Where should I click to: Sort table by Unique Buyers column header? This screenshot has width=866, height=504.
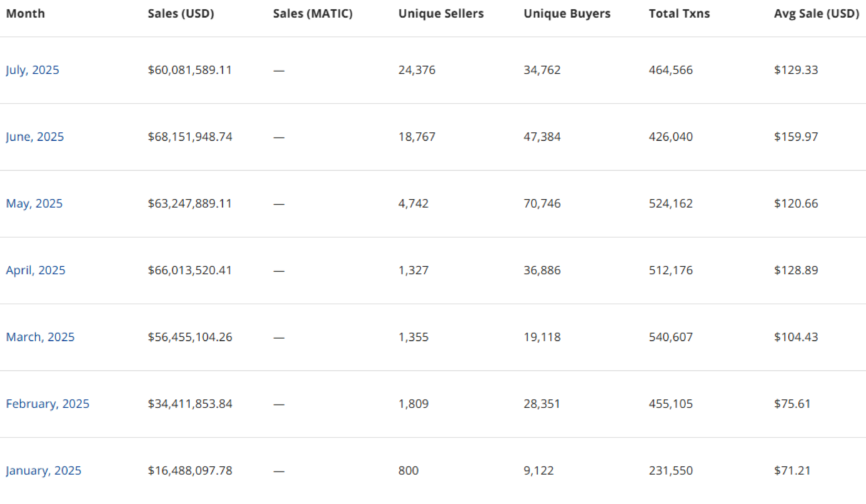[x=567, y=13]
